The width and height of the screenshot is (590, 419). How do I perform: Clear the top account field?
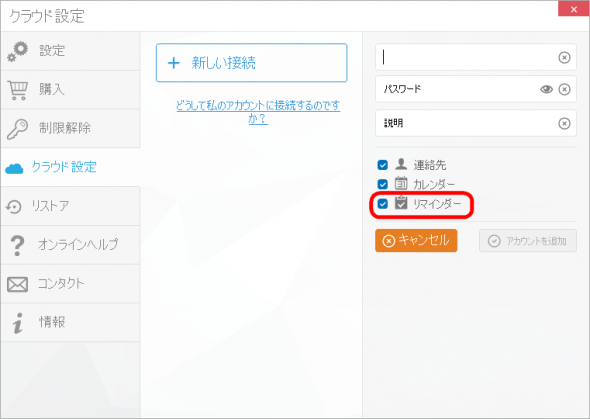click(564, 58)
